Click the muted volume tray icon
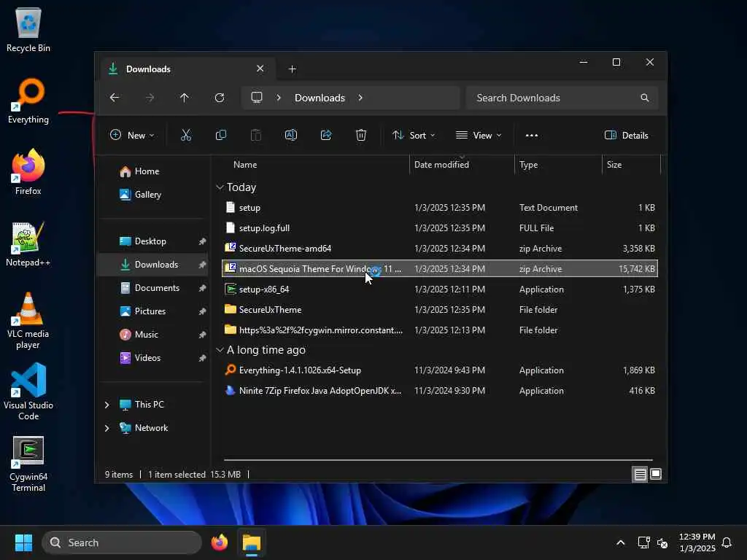 pyautogui.click(x=662, y=542)
